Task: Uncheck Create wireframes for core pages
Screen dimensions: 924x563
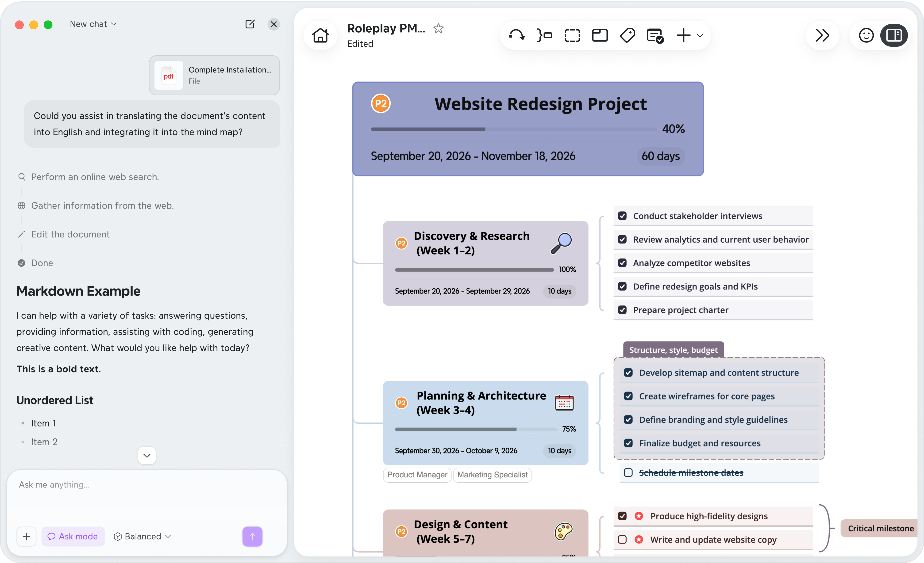Action: click(628, 396)
